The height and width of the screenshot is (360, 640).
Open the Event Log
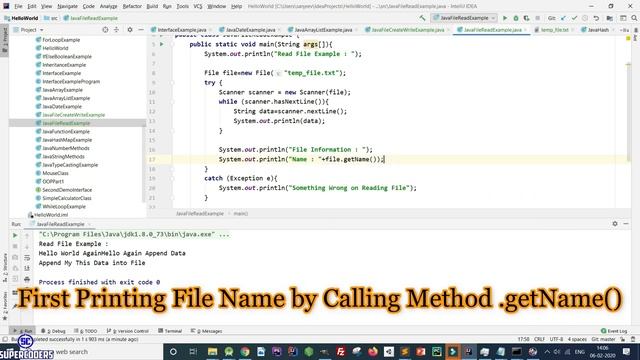(614, 331)
